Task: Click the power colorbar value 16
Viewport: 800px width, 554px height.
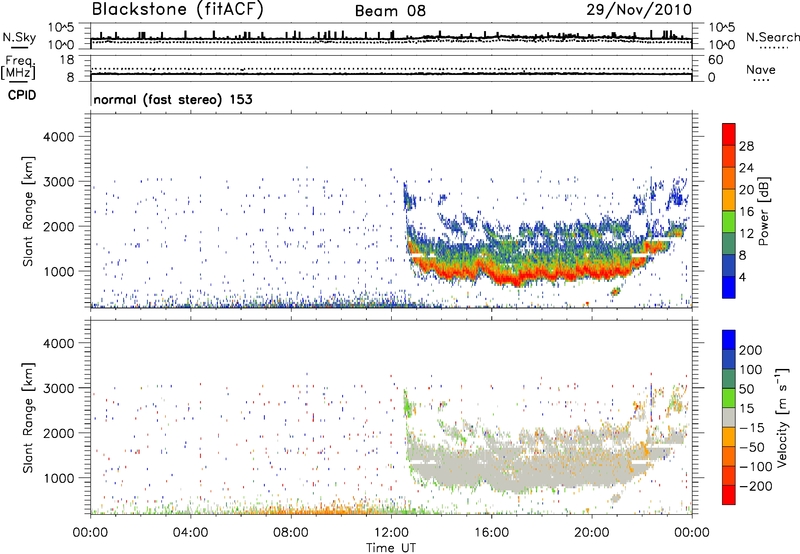Action: [x=746, y=212]
